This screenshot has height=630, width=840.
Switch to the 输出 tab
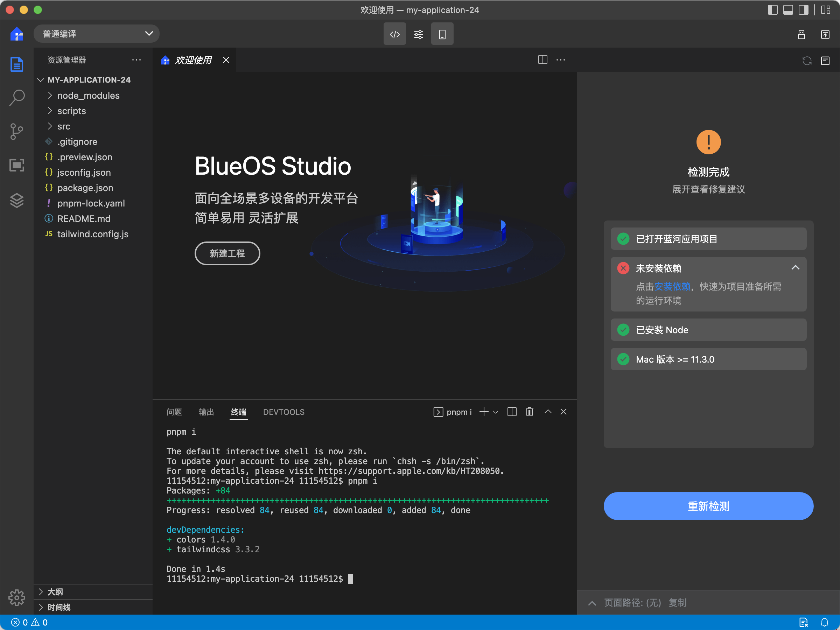tap(206, 412)
